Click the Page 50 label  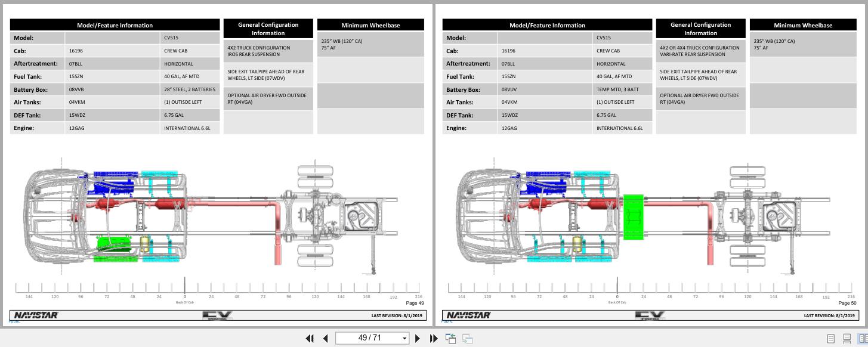847,303
